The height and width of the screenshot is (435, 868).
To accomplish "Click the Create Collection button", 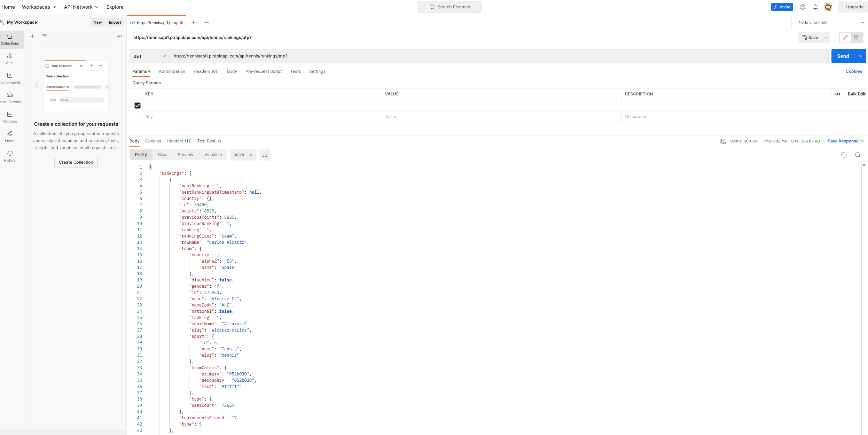I will [x=76, y=162].
